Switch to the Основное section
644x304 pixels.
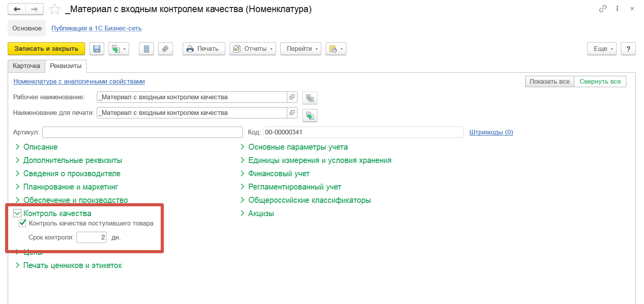coord(27,28)
